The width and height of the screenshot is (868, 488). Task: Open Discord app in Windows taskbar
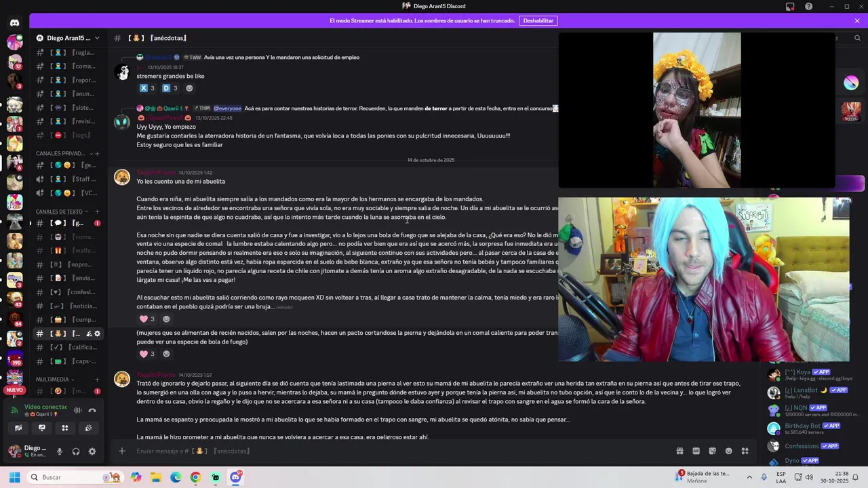pos(235,477)
